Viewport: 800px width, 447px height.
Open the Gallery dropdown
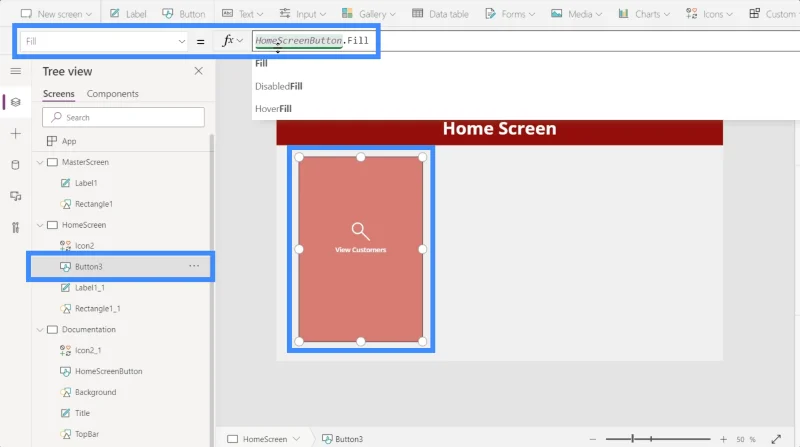point(369,14)
